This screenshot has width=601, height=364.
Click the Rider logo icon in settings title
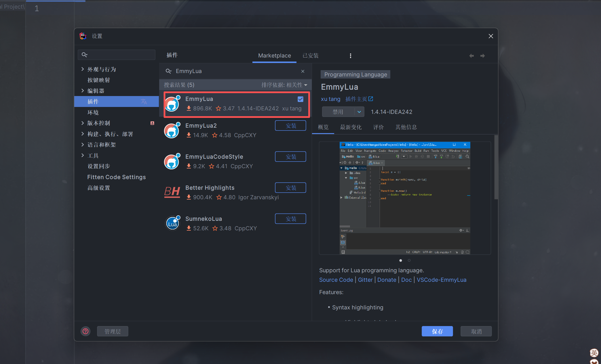click(x=83, y=36)
